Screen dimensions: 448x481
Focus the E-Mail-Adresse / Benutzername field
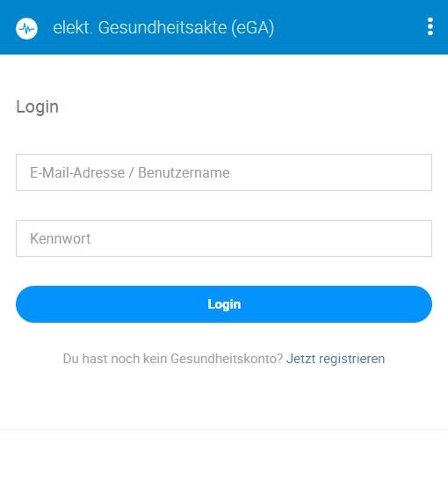click(x=224, y=172)
